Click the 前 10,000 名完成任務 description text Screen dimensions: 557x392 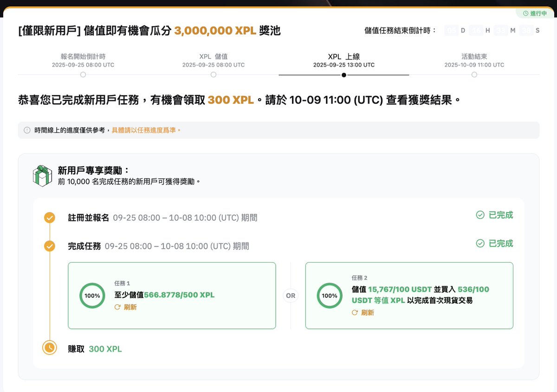pos(130,181)
